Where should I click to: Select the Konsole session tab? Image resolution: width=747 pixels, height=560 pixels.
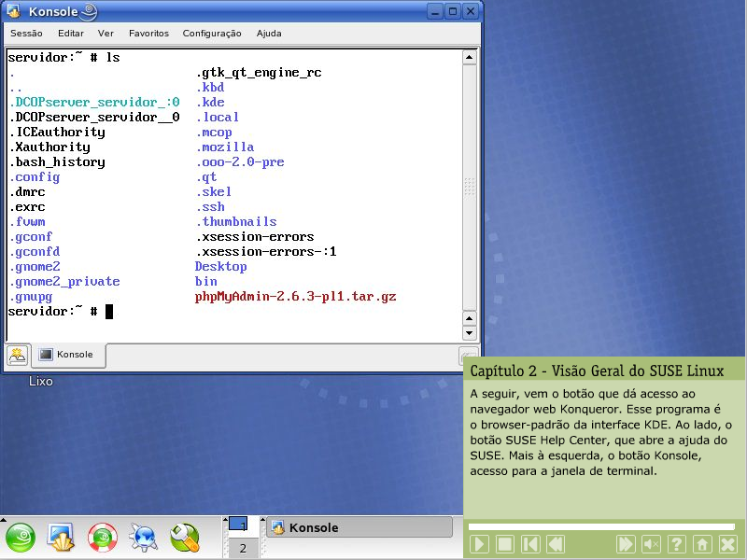(x=67, y=355)
